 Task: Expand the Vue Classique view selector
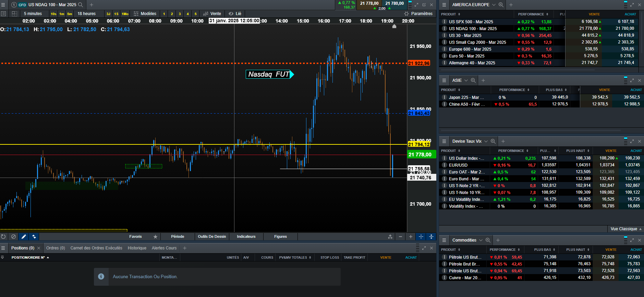point(626,229)
